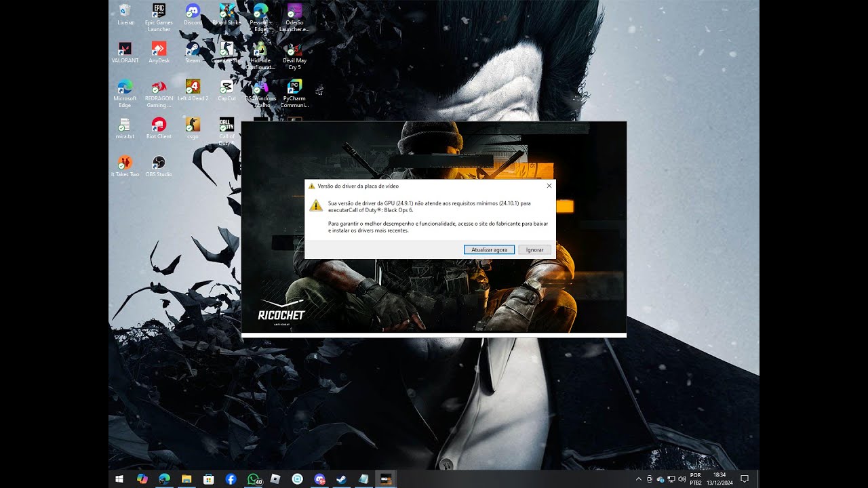This screenshot has width=868, height=488.
Task: Select the HidHide Configuration desktop icon
Action: 260,56
